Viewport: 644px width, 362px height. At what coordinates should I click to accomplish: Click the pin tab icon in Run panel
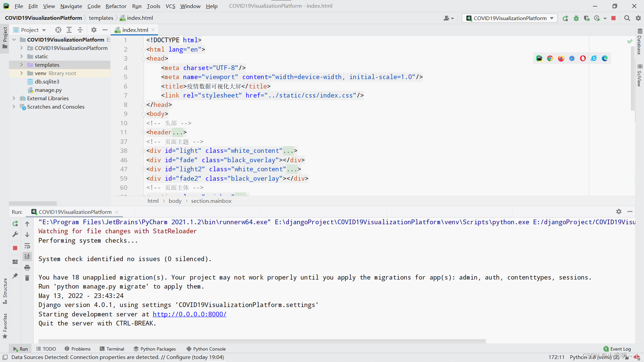click(15, 276)
